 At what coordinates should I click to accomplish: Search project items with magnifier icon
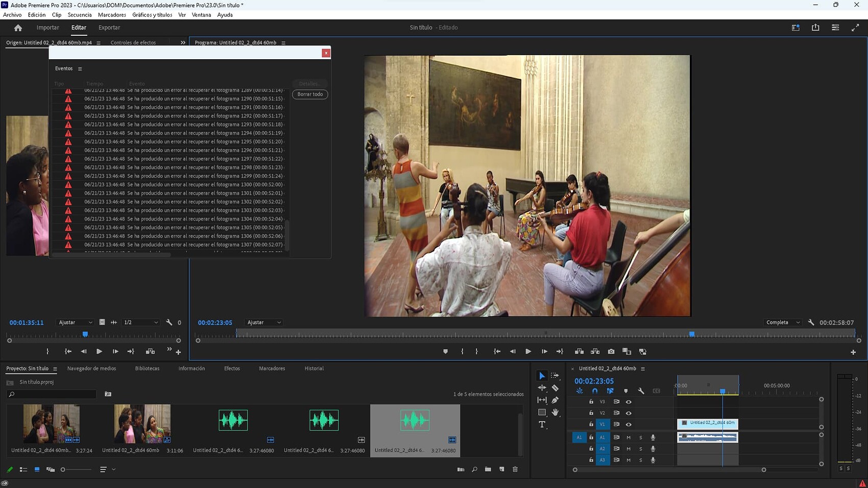pyautogui.click(x=474, y=470)
